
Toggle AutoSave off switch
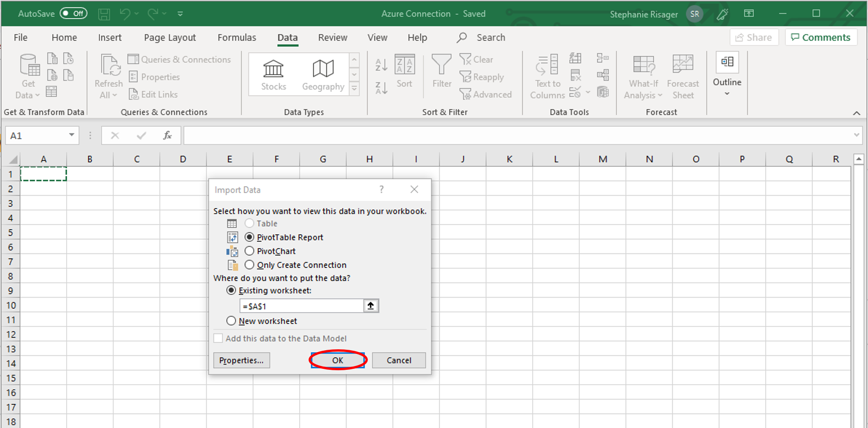coord(73,13)
